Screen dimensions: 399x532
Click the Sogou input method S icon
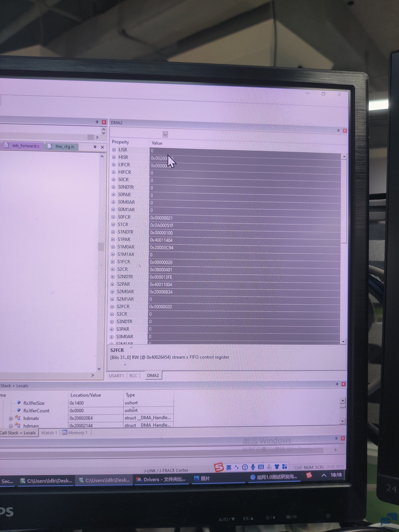219,467
